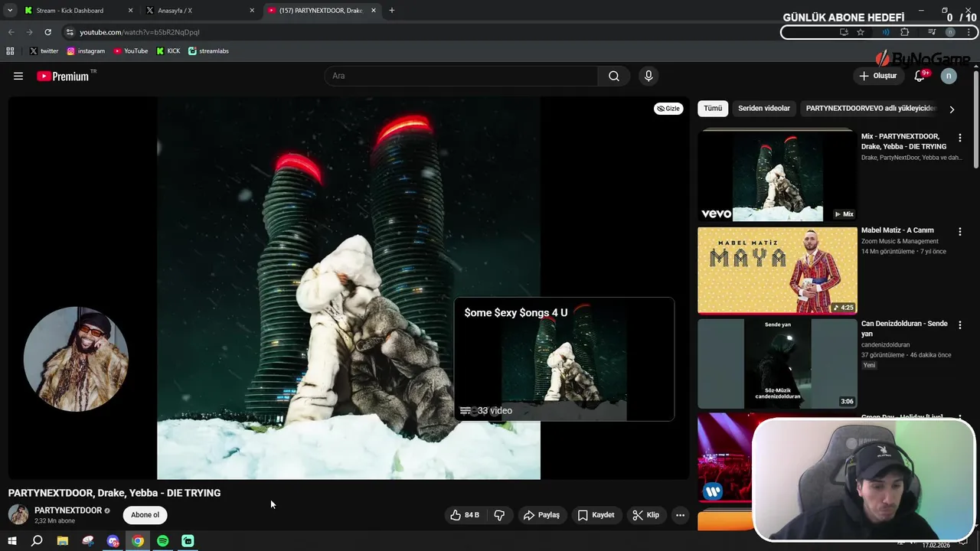Open the KICK bookmark
Image resolution: width=980 pixels, height=551 pixels.
[x=168, y=51]
